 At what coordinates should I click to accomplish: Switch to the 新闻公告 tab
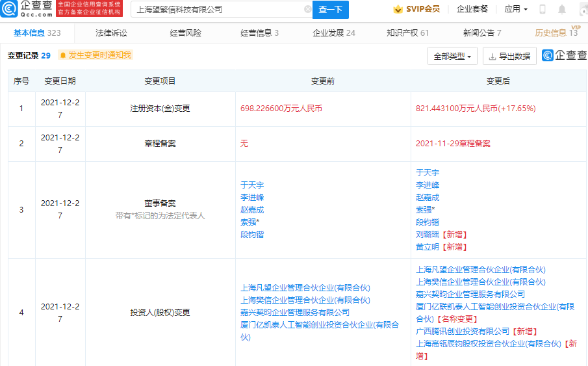tap(482, 33)
